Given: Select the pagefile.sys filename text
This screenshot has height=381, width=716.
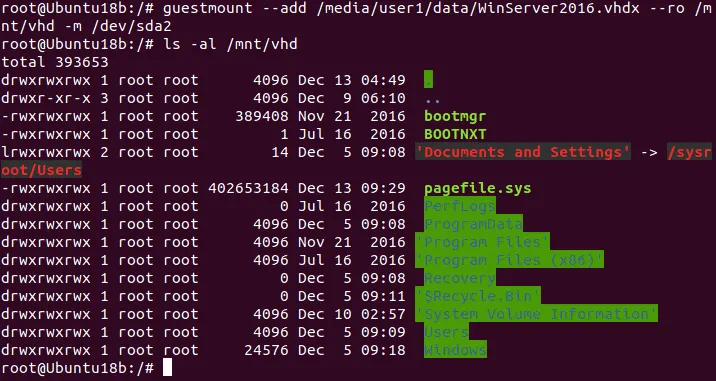Looking at the screenshot, I should 478,188.
